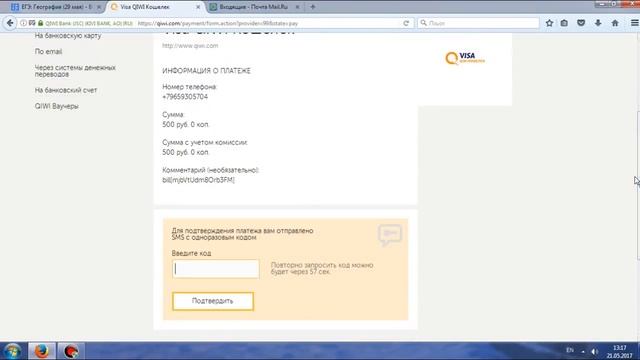Image resolution: width=640 pixels, height=360 pixels.
Task: Click the SMS speech bubble icon
Action: click(390, 235)
